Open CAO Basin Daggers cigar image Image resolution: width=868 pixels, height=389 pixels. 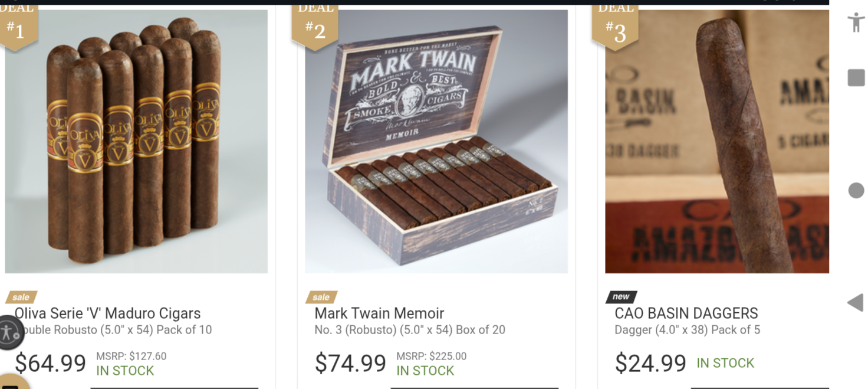coord(717,141)
